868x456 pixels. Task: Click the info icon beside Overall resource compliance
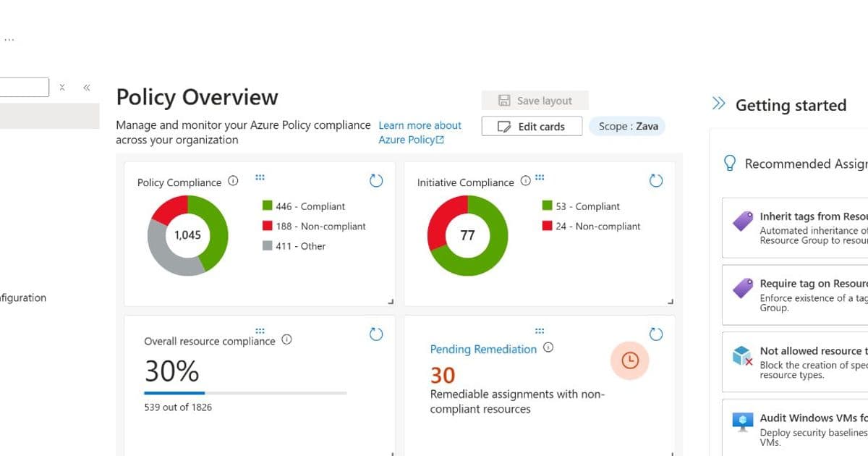click(x=286, y=338)
